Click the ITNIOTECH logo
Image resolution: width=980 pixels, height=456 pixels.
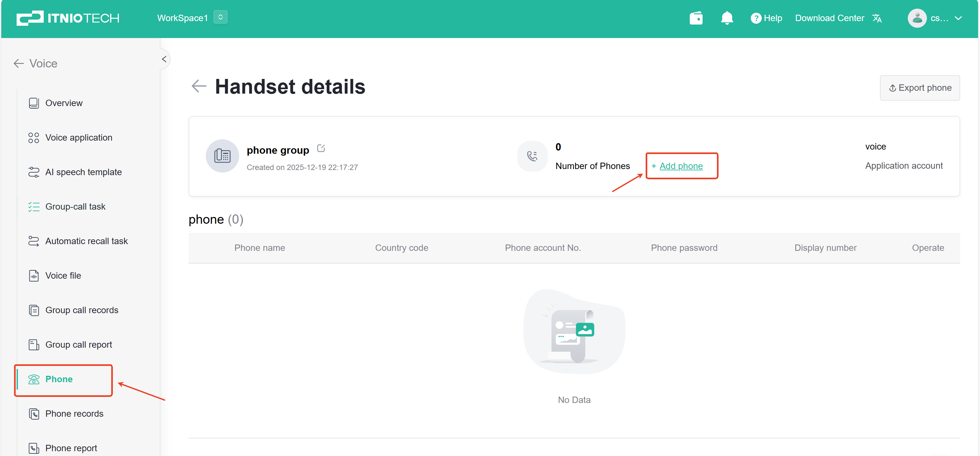click(68, 18)
